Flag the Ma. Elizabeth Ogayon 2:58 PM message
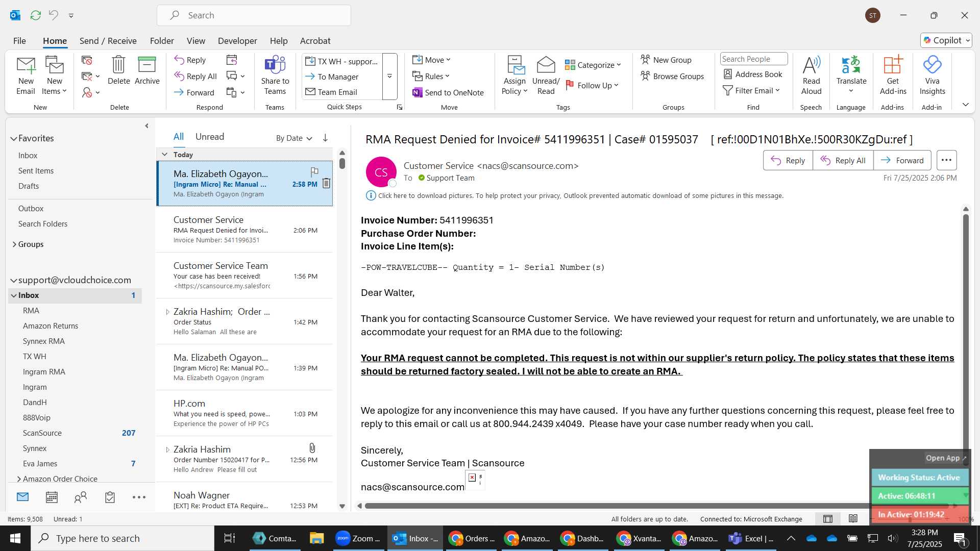Screen dimensions: 980x551 pyautogui.click(x=314, y=172)
